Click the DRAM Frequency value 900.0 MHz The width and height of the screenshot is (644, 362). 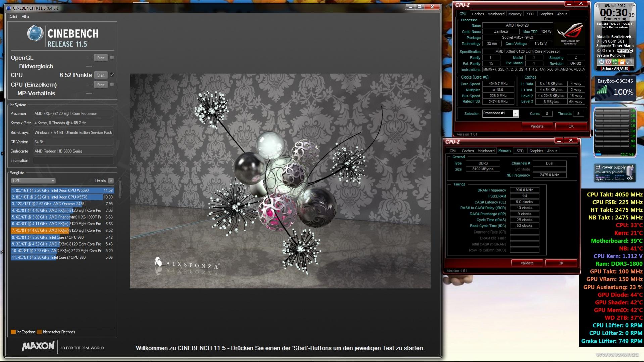(x=524, y=190)
